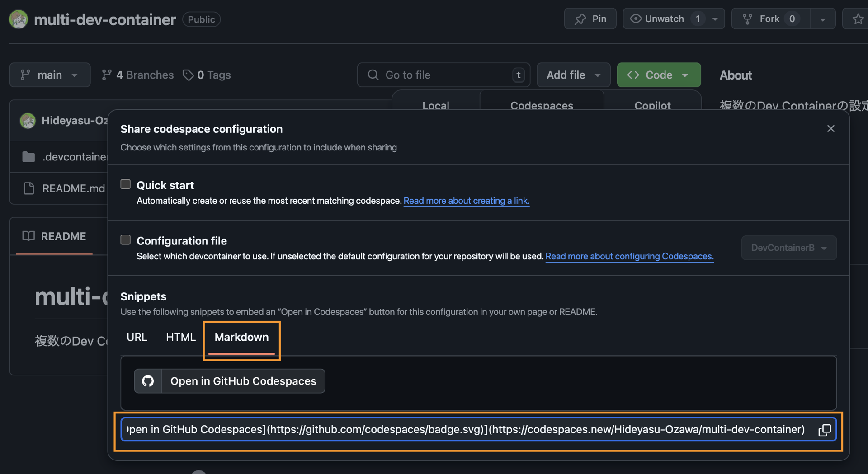The image size is (868, 474).
Task: Click the branches icon next to 4 Branches
Action: [x=107, y=75]
